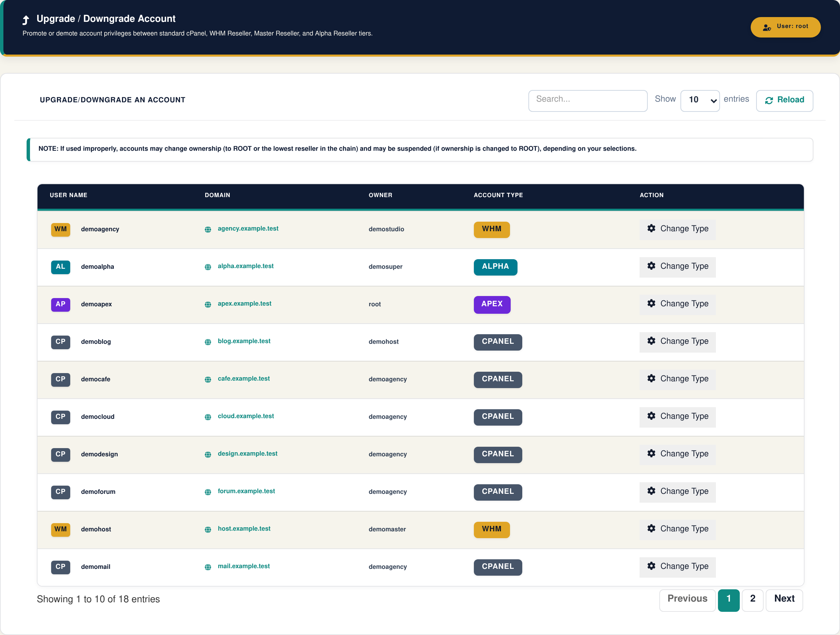Image resolution: width=840 pixels, height=635 pixels.
Task: Click the globe icon beside agency.example.test
Action: click(208, 230)
